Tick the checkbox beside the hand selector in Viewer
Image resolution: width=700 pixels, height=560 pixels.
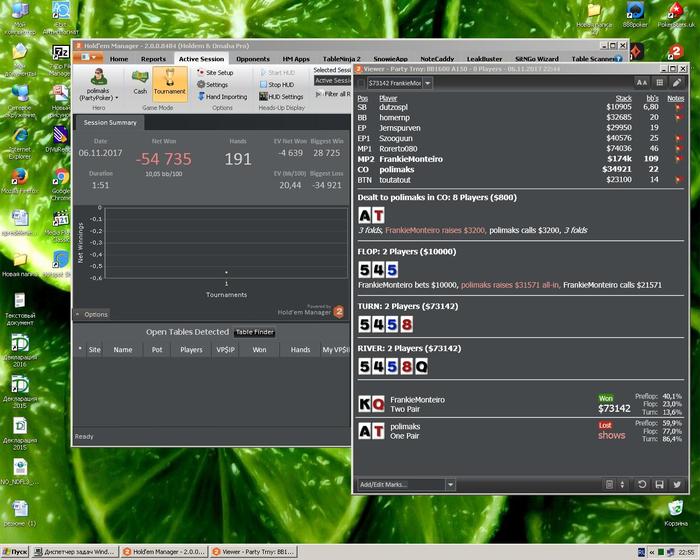(x=362, y=83)
